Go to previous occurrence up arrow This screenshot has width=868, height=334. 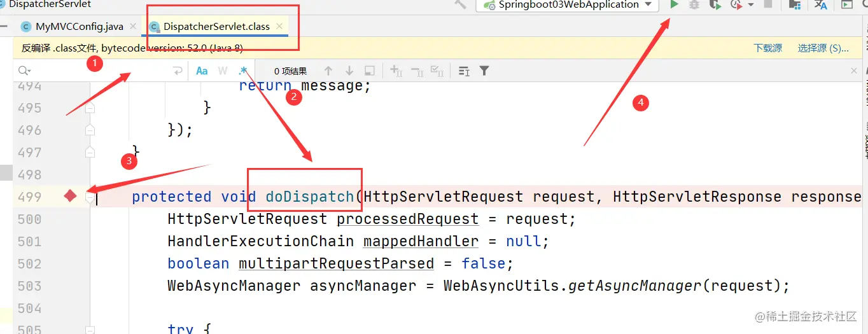click(x=328, y=71)
